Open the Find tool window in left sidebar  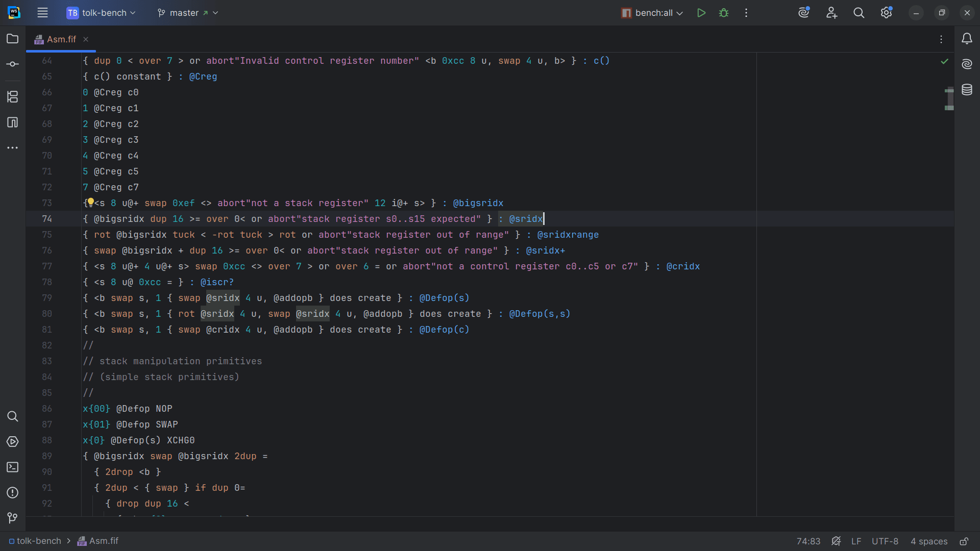[13, 416]
